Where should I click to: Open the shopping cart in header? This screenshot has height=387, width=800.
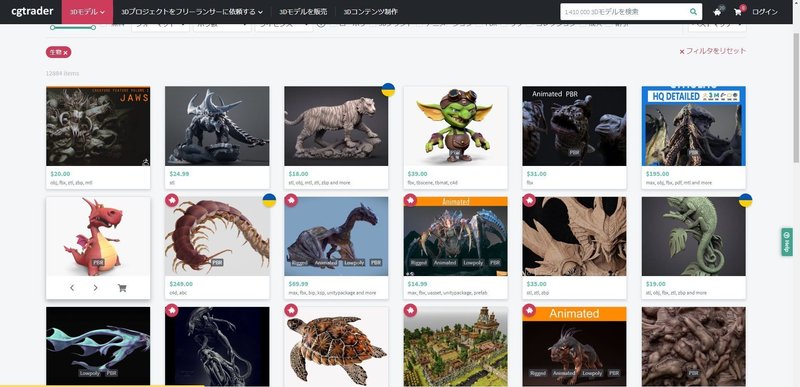click(x=738, y=12)
